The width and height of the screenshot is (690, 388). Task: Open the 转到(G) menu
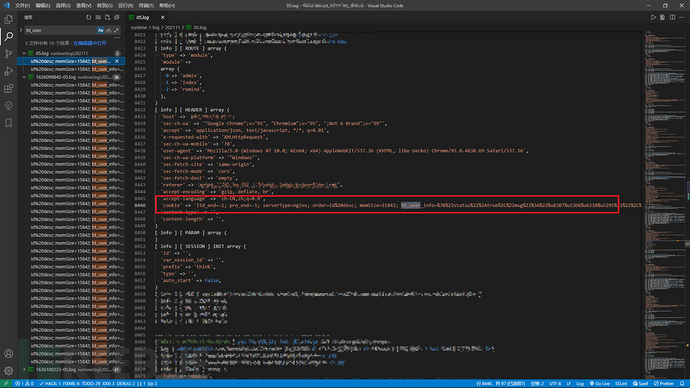pyautogui.click(x=104, y=6)
